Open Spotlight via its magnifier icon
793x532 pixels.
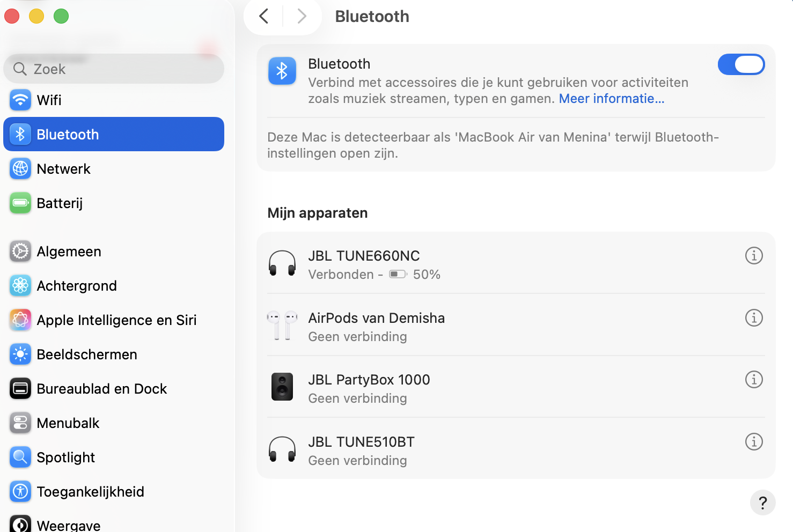20,457
